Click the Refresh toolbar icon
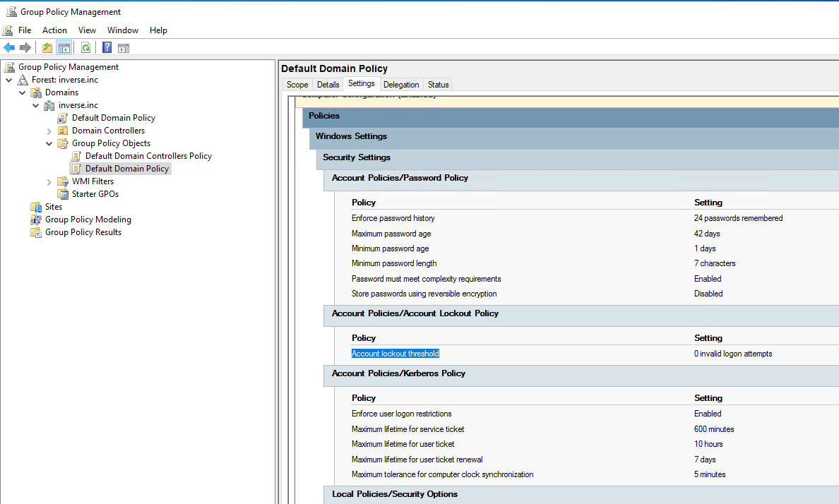The image size is (839, 504). tap(86, 47)
